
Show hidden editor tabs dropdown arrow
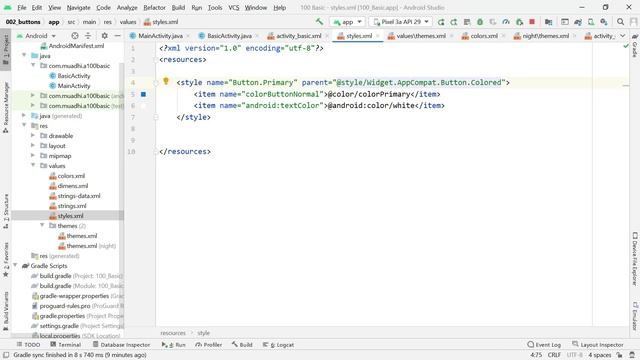(x=622, y=36)
